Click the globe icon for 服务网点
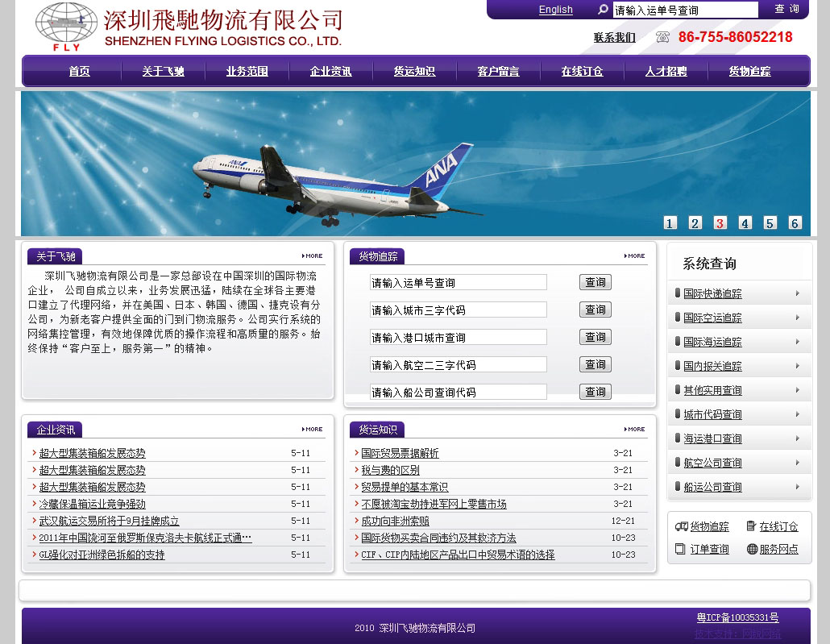The height and width of the screenshot is (644, 830). (752, 549)
